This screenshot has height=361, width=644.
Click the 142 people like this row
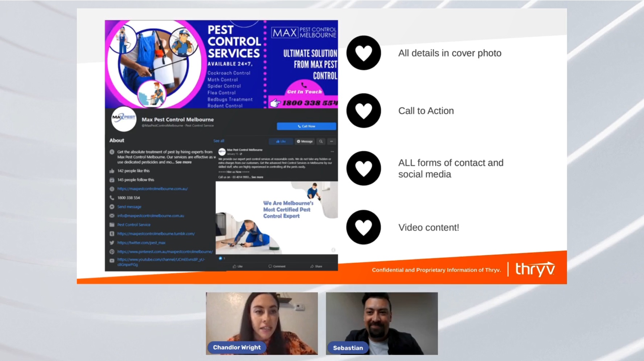tap(133, 171)
